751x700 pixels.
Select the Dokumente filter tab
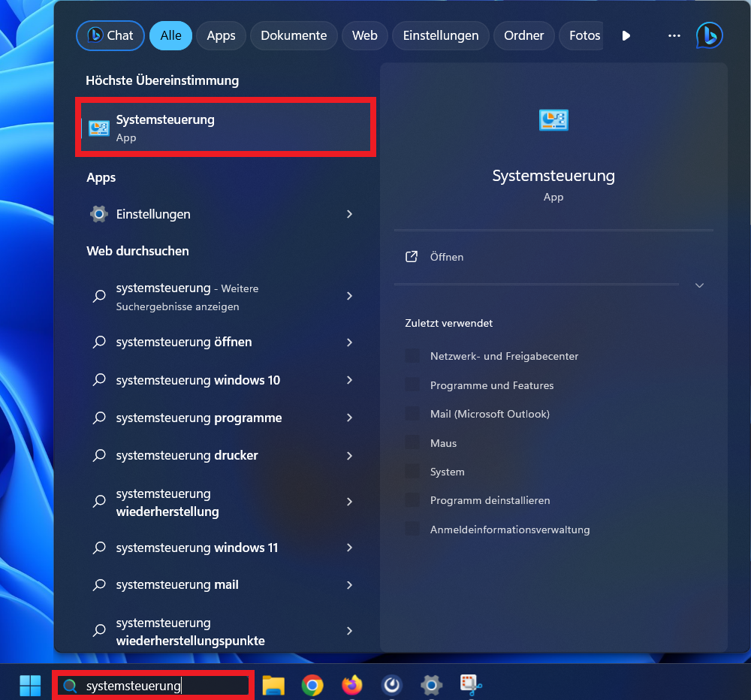pyautogui.click(x=294, y=35)
